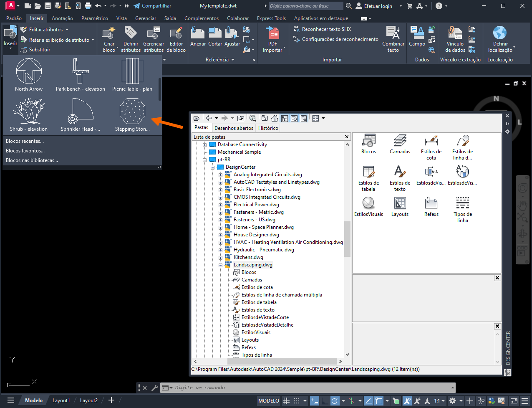Switch to Layout1 tab
532x408 pixels.
click(61, 400)
